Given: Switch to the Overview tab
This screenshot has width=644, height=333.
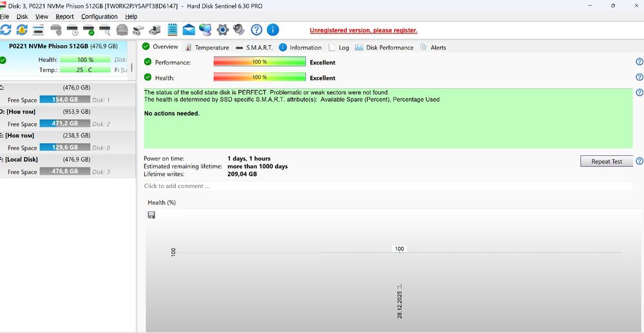Looking at the screenshot, I should (160, 46).
